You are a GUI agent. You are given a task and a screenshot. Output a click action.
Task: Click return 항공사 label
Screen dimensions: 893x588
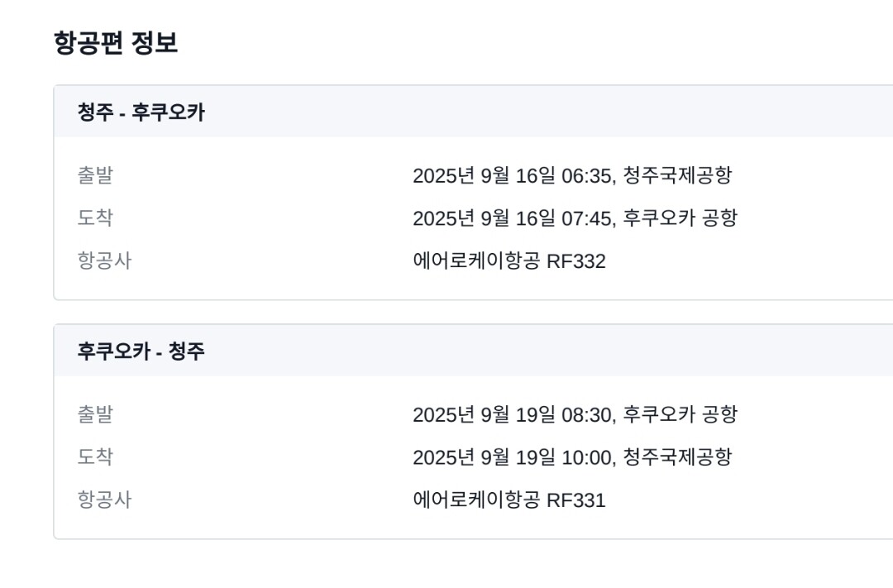(104, 500)
